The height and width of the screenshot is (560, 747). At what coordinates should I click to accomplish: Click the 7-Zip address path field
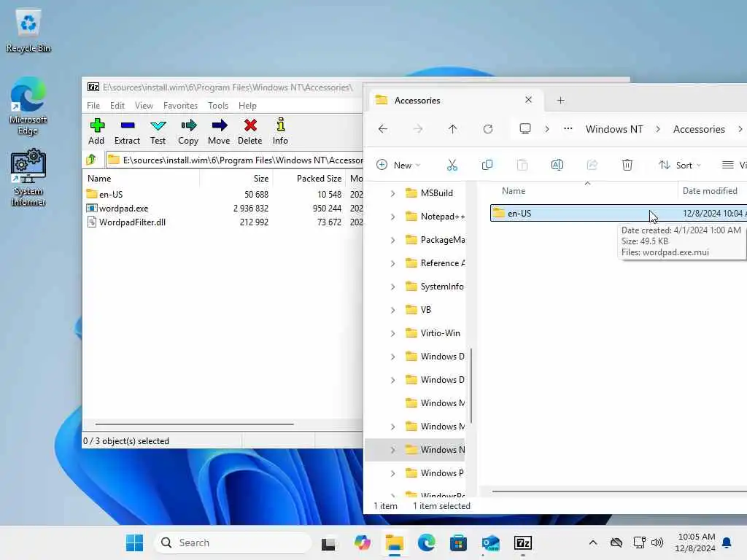234,160
